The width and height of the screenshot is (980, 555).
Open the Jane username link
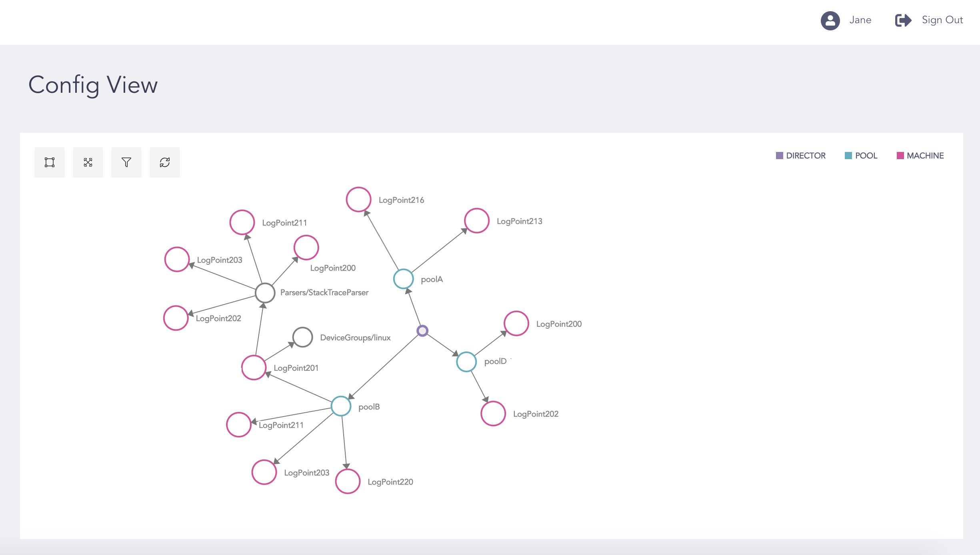860,20
